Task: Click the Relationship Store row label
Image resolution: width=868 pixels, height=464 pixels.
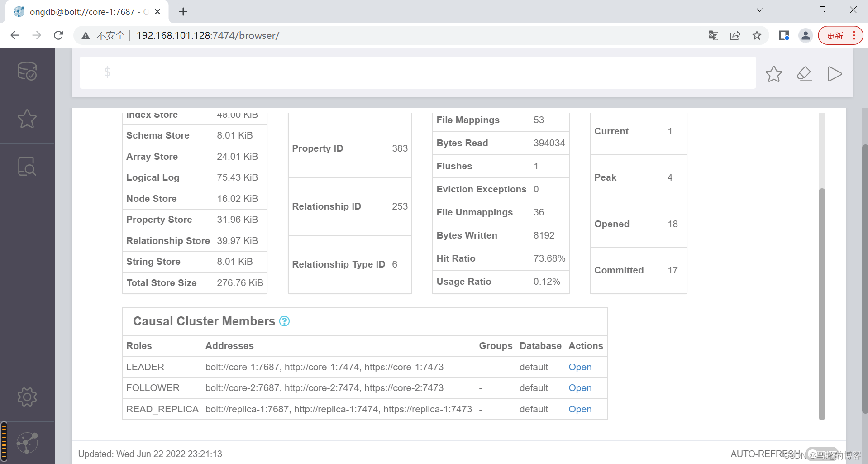Action: (x=168, y=241)
